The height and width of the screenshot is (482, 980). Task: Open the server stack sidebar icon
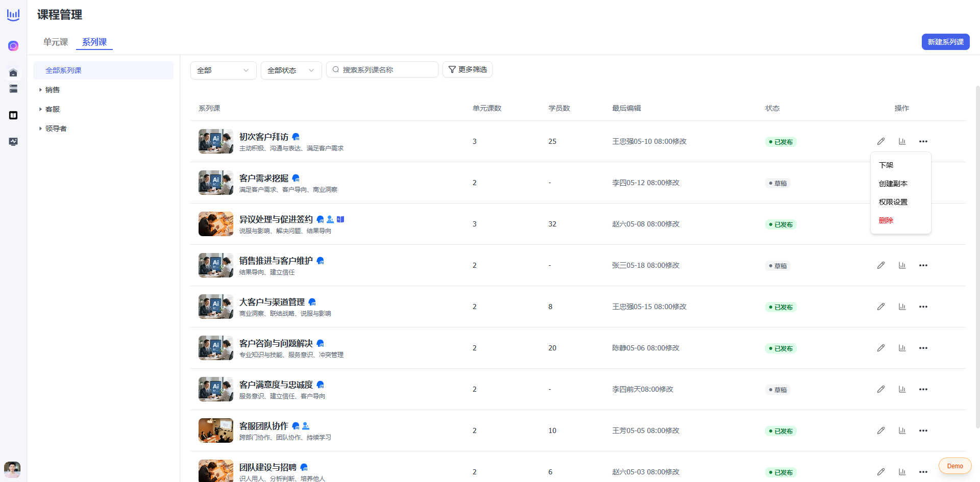click(x=13, y=89)
